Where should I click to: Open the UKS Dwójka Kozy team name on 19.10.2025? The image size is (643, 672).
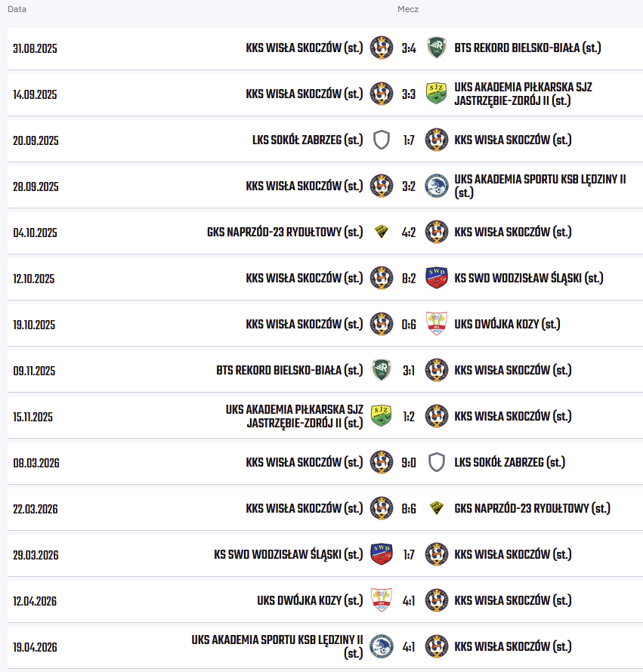[x=507, y=325]
